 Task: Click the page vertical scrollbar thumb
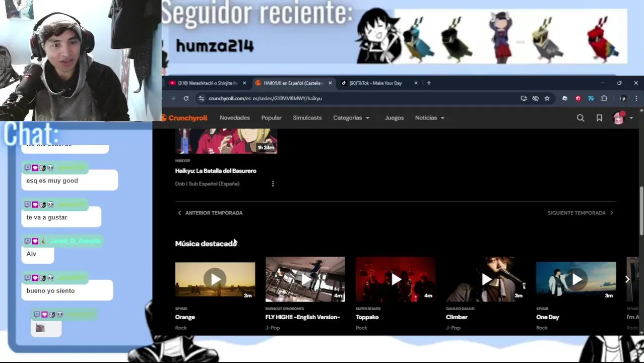coord(641,211)
